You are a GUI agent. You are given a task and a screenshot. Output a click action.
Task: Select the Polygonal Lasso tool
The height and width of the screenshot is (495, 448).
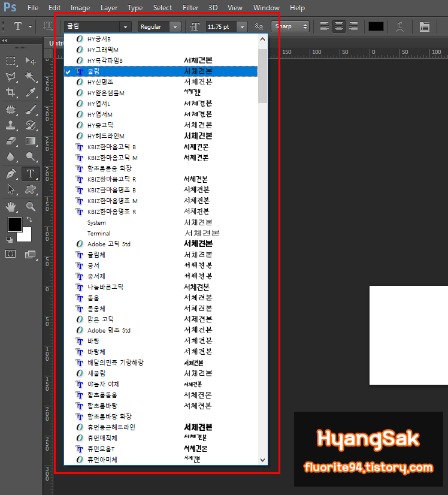pos(11,76)
